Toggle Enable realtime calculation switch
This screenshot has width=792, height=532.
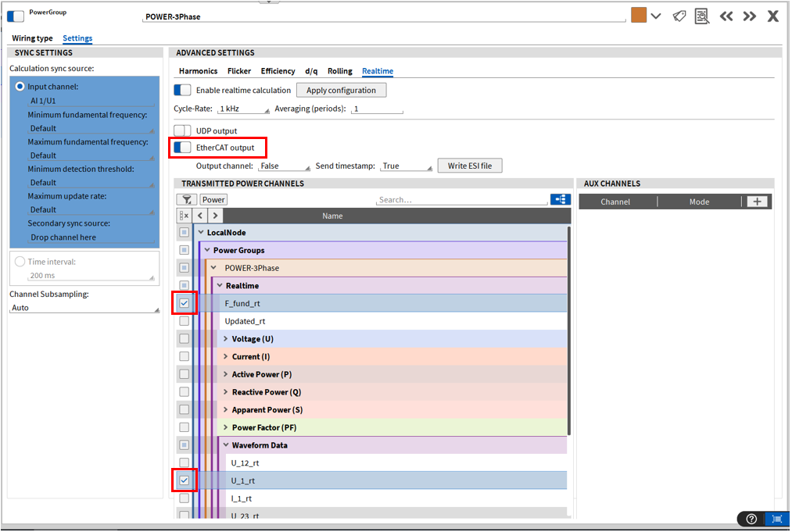click(x=182, y=90)
